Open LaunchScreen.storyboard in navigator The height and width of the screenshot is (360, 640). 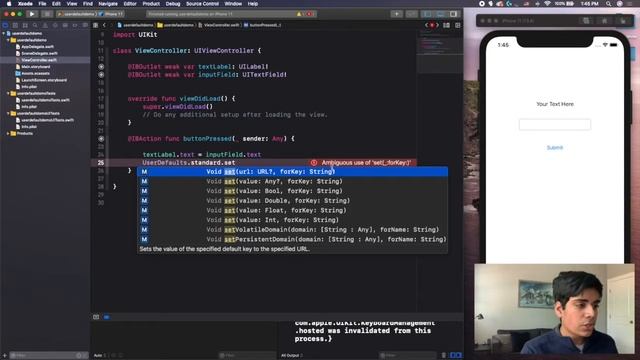tap(43, 80)
